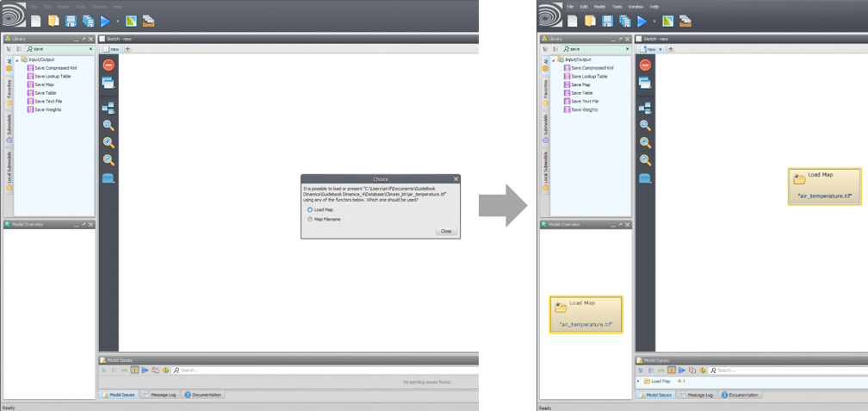Click the bottom magnifier zoom icon in the right sketch toolbar

coord(645,160)
